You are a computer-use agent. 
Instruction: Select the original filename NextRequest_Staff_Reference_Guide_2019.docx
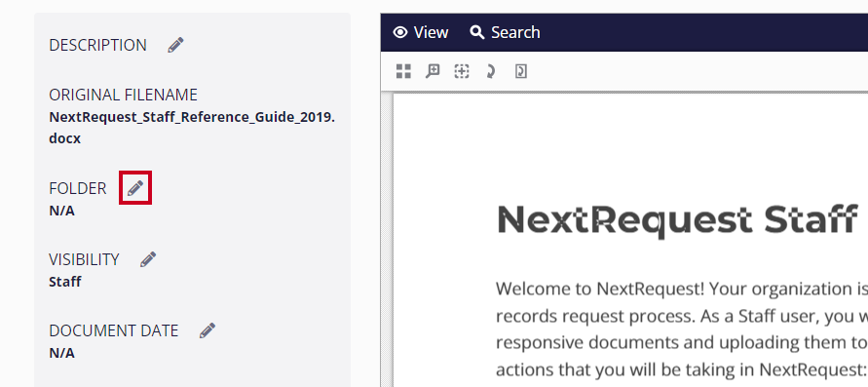[192, 128]
